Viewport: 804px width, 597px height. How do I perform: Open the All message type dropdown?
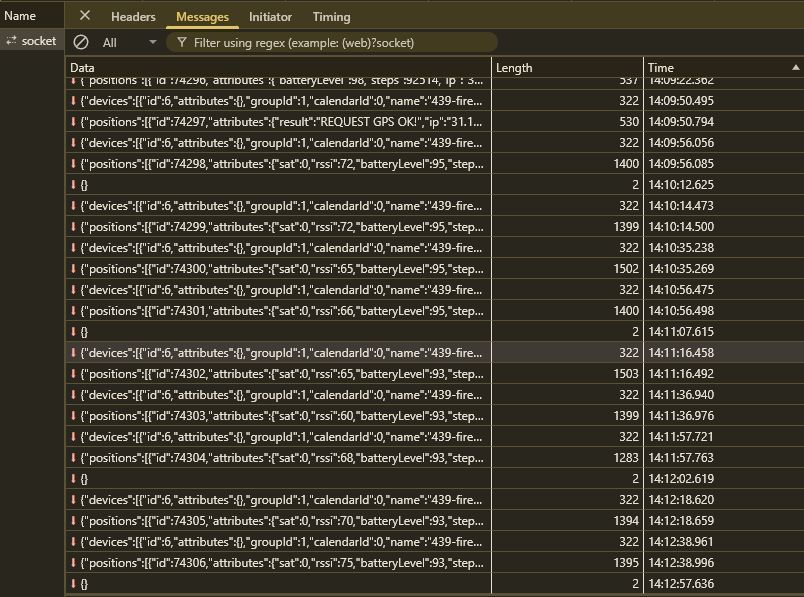pyautogui.click(x=130, y=43)
